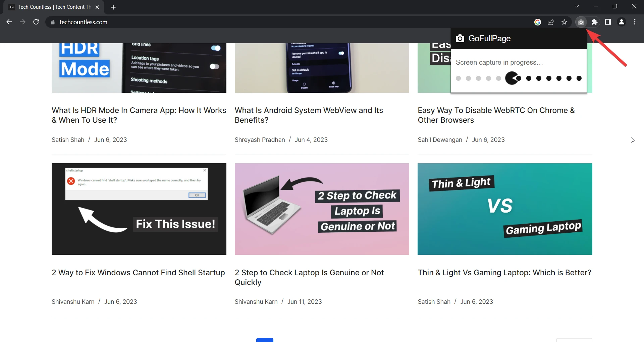Image resolution: width=644 pixels, height=342 pixels.
Task: Click the GoFullPage popup camera logo
Action: pos(460,39)
